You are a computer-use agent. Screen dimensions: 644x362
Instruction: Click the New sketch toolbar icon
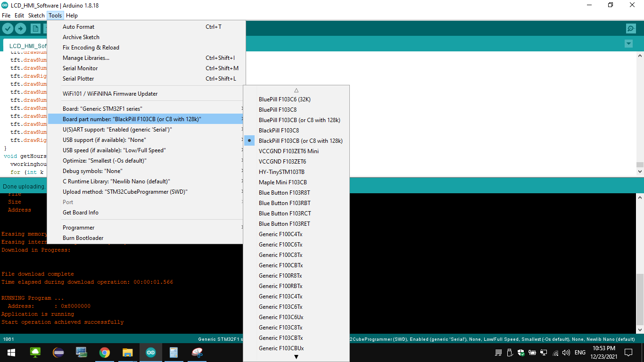(x=35, y=29)
